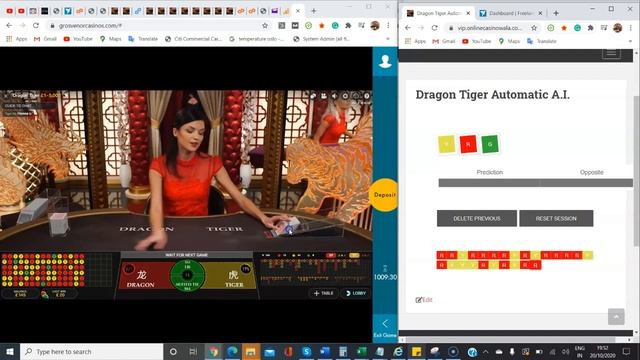The image size is (640, 360).
Task: Click the DELETE PREVIOUS button
Action: tap(477, 218)
